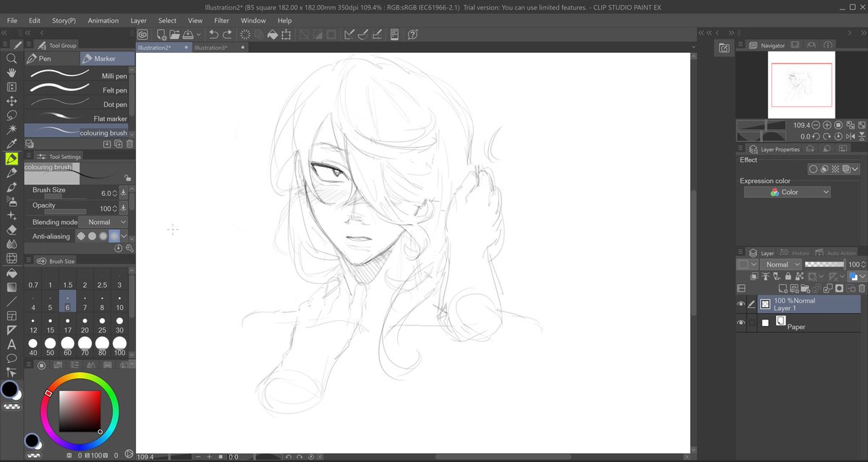Select the Fill bucket tool
This screenshot has height=462, width=868.
[11, 273]
